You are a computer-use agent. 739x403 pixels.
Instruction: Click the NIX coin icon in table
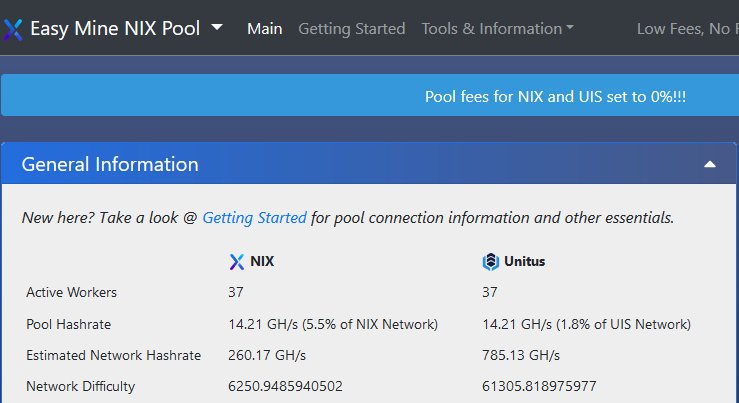tap(237, 262)
